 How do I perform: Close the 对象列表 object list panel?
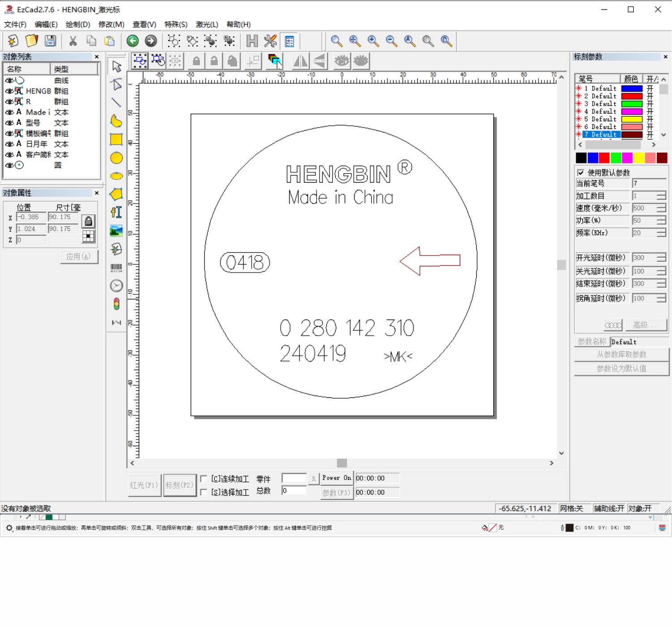tap(97, 57)
